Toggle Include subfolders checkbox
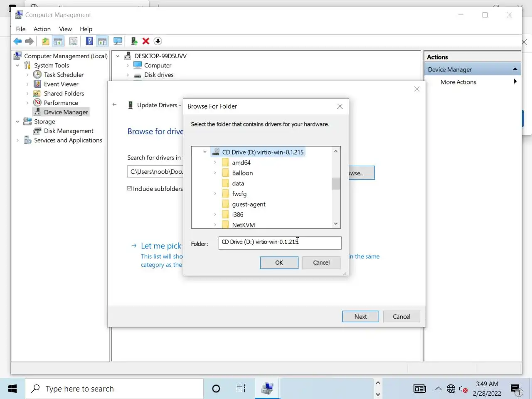The height and width of the screenshot is (399, 532). coord(130,189)
